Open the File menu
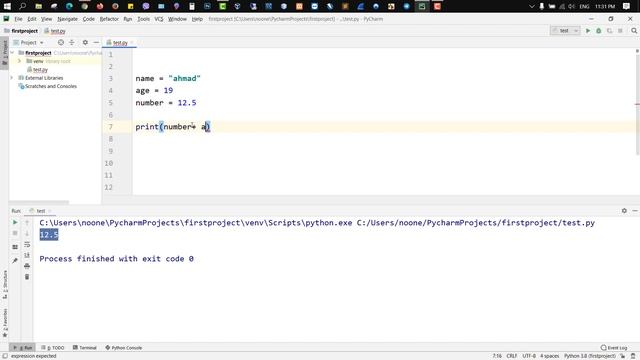The width and height of the screenshot is (640, 360). (18, 19)
